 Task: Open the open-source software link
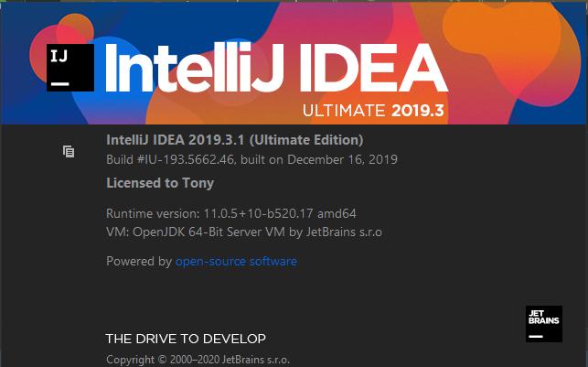click(x=236, y=261)
